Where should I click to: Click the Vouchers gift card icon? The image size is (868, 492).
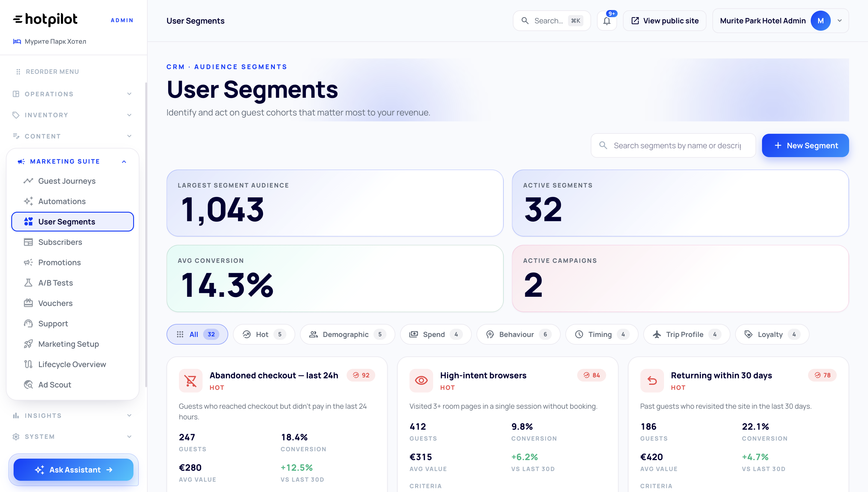click(x=28, y=303)
